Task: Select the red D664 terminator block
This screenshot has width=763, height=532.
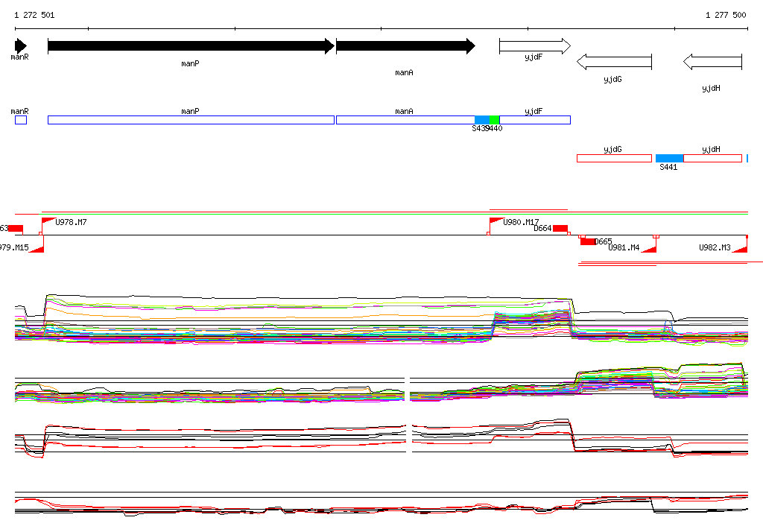Action: pyautogui.click(x=560, y=228)
